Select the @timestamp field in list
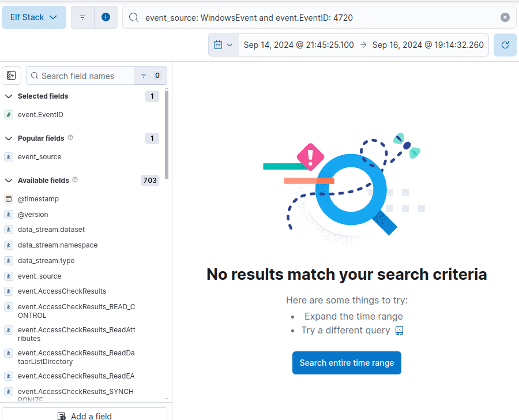This screenshot has height=420, width=519. coord(38,199)
